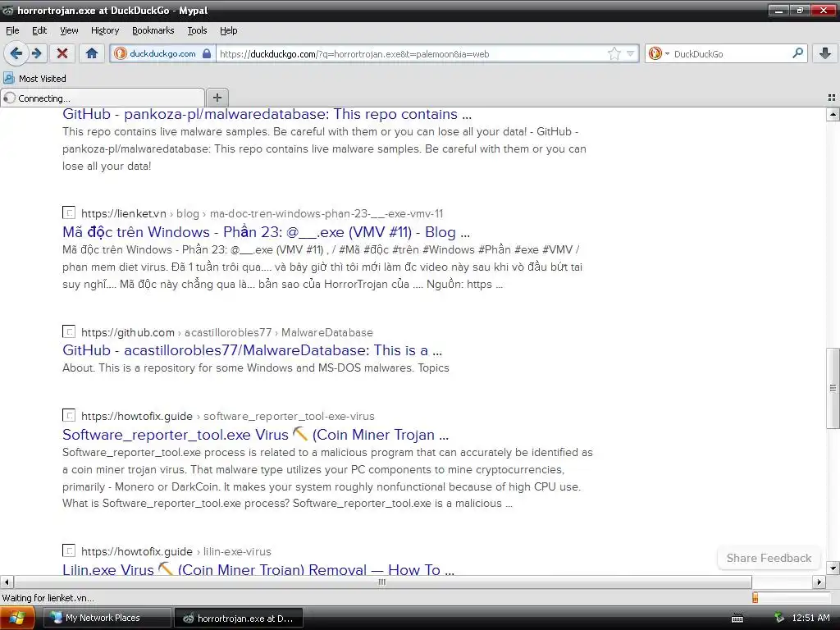
Task: Open the URL history dropdown arrow
Action: pyautogui.click(x=631, y=53)
